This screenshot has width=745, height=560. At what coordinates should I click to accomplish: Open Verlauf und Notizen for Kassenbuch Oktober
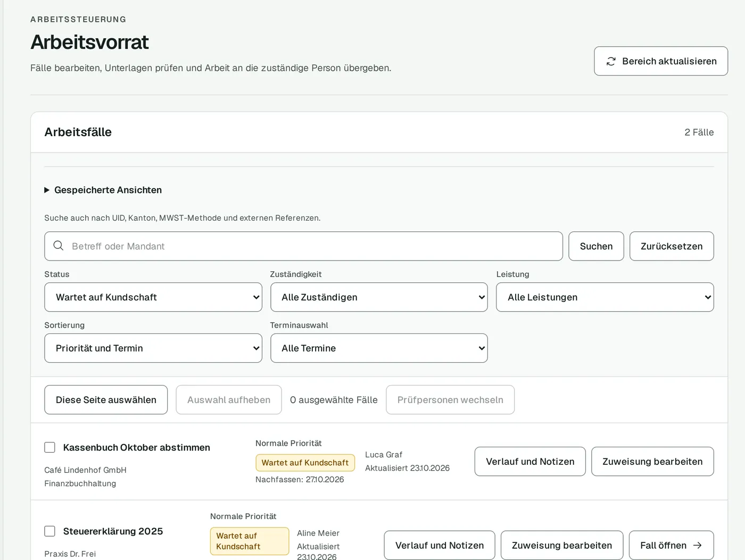(530, 462)
